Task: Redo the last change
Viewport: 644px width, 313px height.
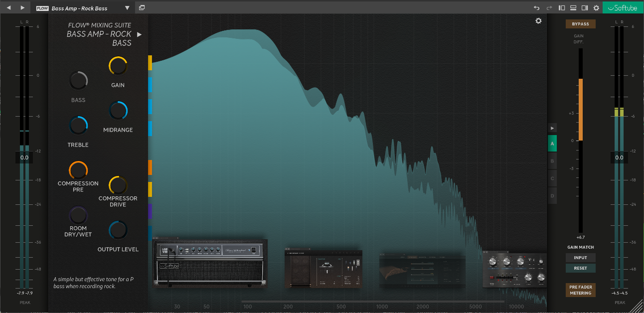Action: (x=549, y=8)
